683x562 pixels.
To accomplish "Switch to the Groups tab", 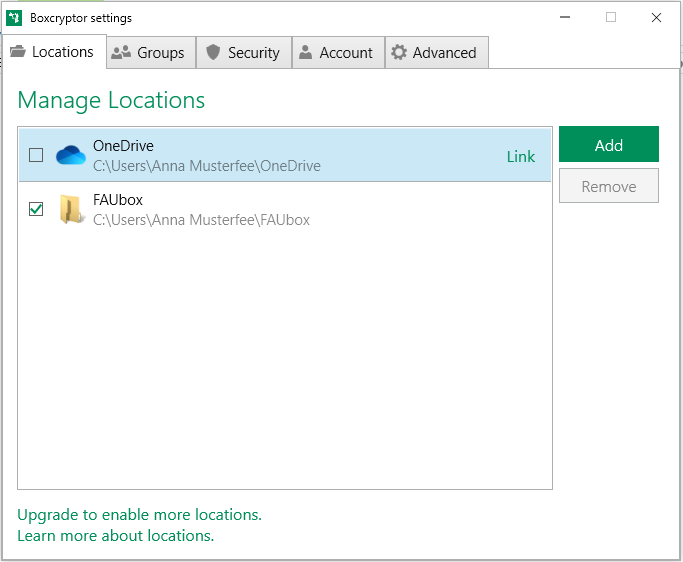I will click(151, 53).
